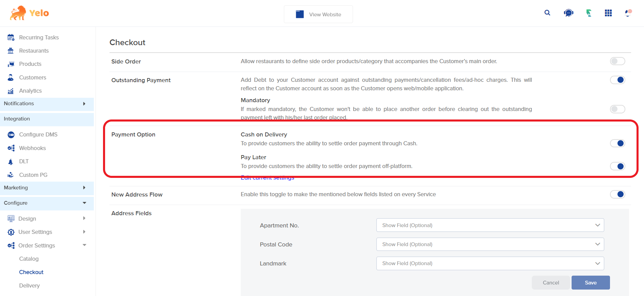
Task: Open the Postal Code dropdown
Action: pos(490,244)
